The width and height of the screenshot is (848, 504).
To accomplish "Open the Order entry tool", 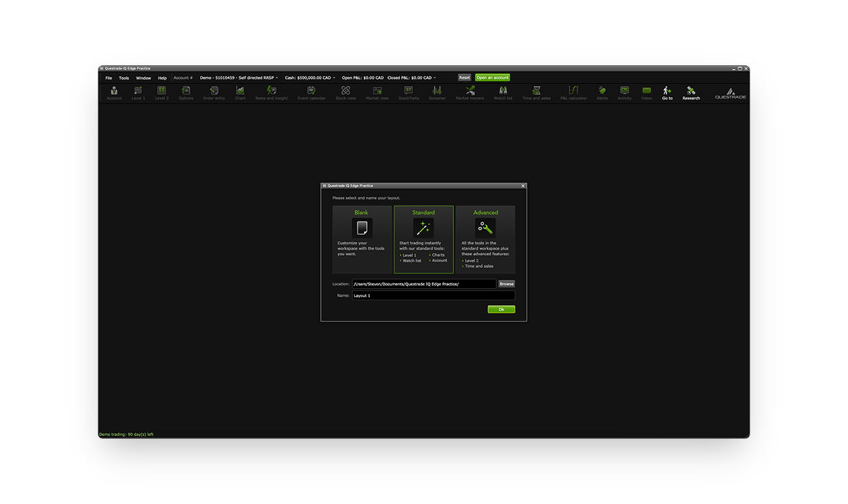I will [214, 93].
